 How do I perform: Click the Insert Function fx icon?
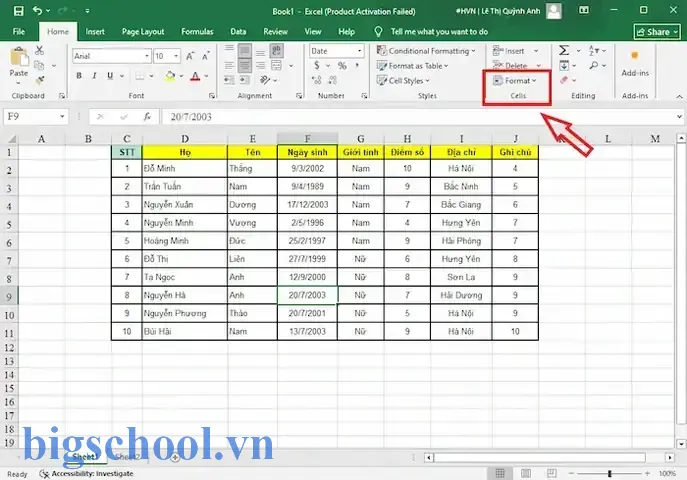(147, 116)
